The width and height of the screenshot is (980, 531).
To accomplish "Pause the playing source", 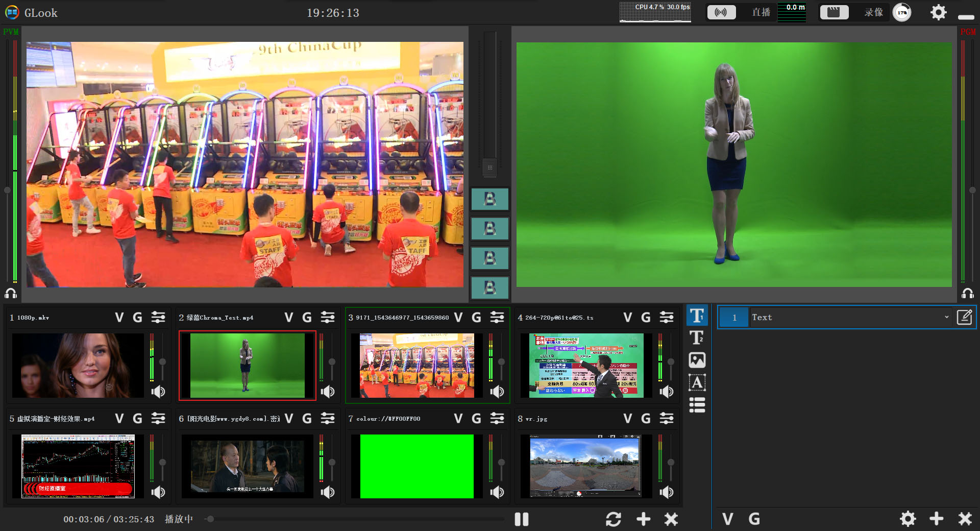I will pos(521,519).
